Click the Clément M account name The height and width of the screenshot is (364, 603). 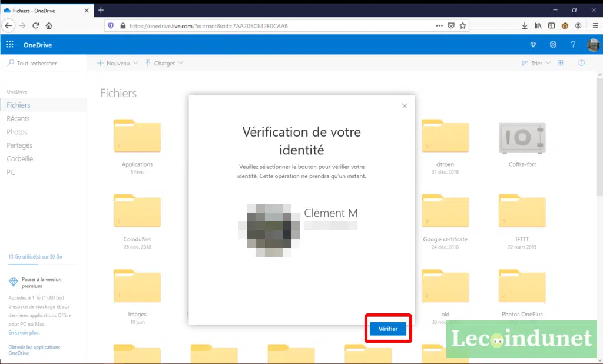331,213
